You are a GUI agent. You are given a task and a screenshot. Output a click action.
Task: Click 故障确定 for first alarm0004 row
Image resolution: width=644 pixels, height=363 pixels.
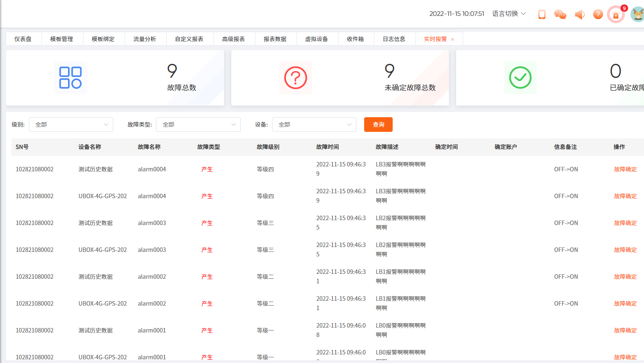point(625,169)
